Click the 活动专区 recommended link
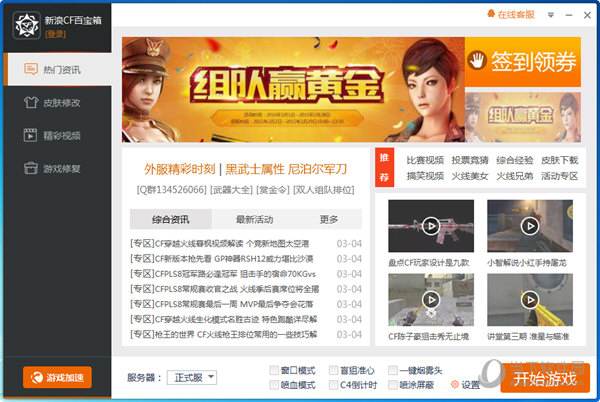 coord(559,176)
